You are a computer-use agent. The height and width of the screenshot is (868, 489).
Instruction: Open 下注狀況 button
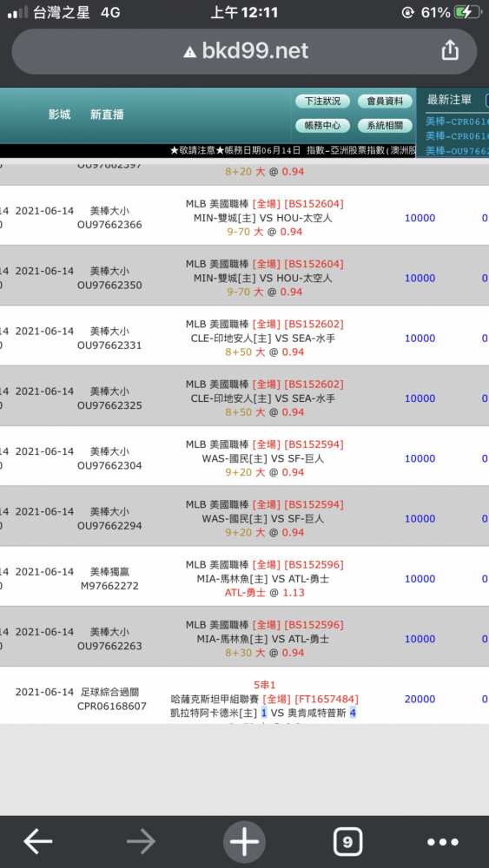(322, 102)
